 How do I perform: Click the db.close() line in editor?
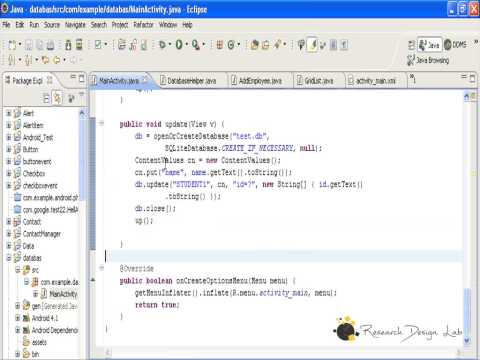[x=155, y=208]
